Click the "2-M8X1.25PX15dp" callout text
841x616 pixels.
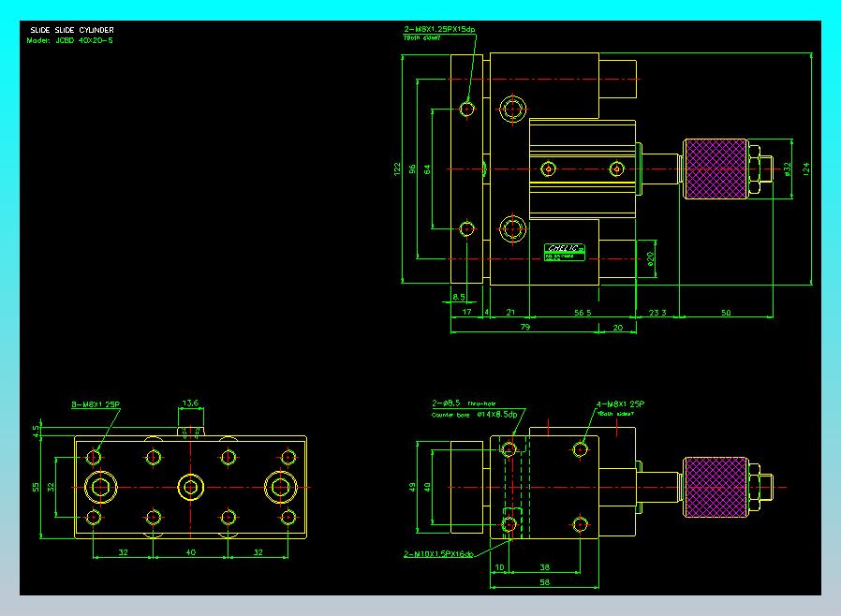pos(439,29)
